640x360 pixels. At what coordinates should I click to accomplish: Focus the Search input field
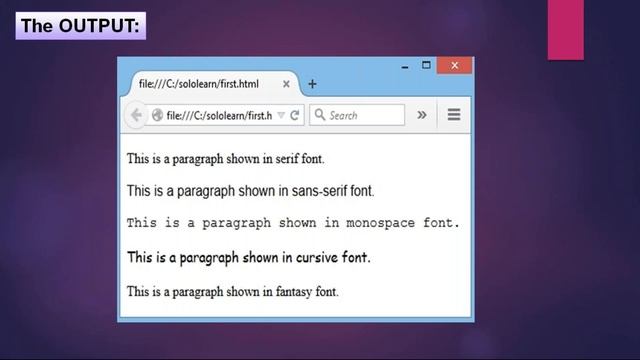357,115
